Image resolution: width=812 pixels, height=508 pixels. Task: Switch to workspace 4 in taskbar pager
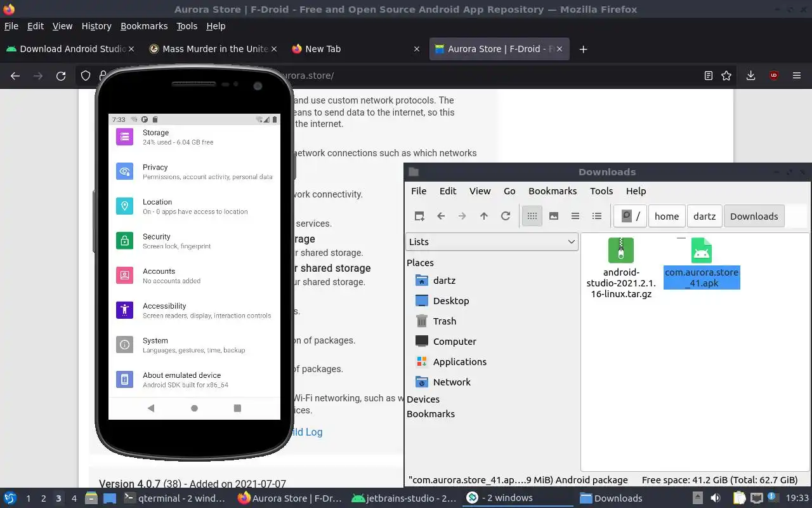pos(74,498)
